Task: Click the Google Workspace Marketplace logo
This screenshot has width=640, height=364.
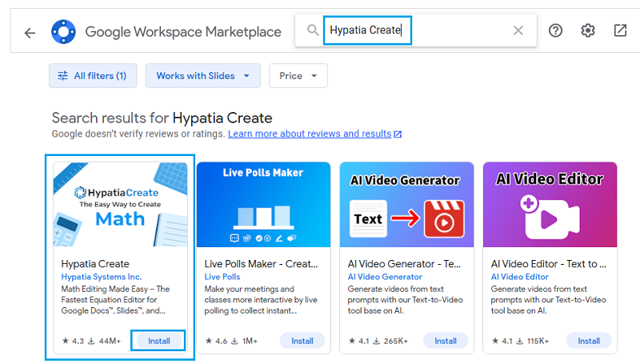Action: (63, 31)
